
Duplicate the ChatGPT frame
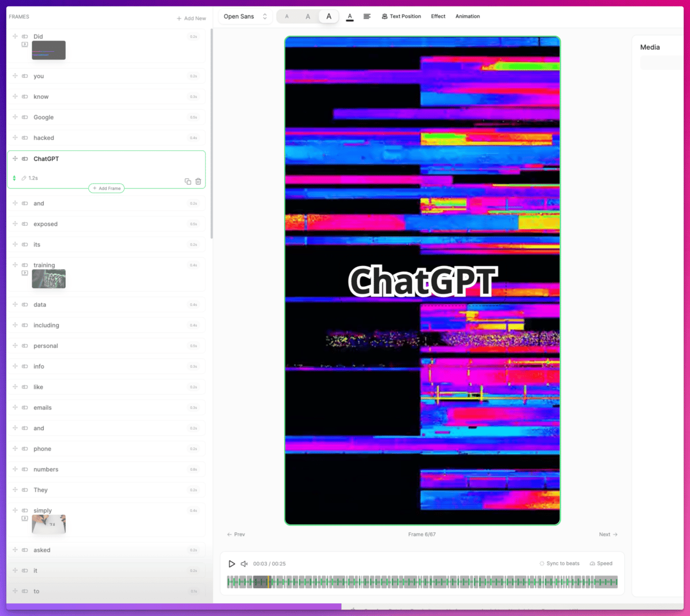pyautogui.click(x=188, y=181)
